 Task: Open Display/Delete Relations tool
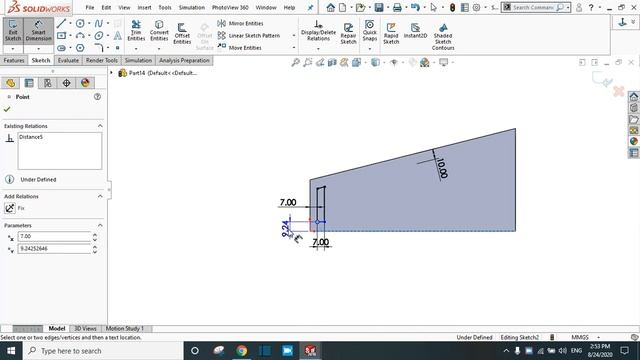pyautogui.click(x=318, y=31)
